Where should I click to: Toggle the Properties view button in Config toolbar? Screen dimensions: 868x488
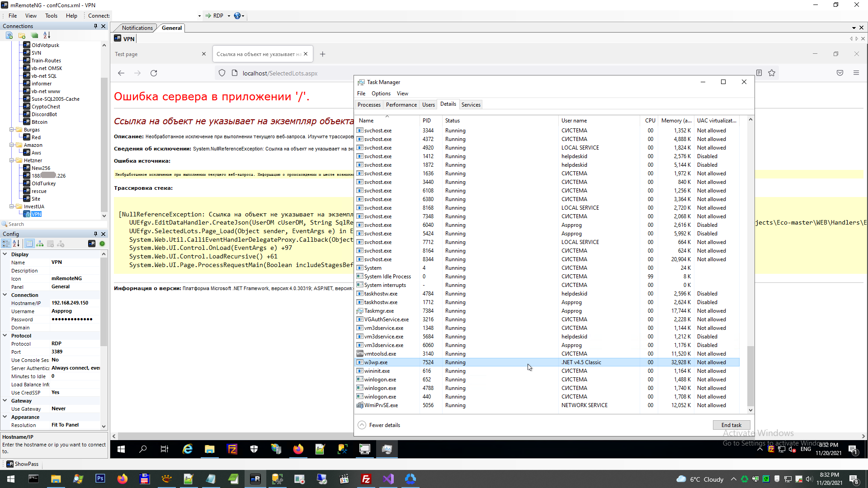click(x=29, y=244)
